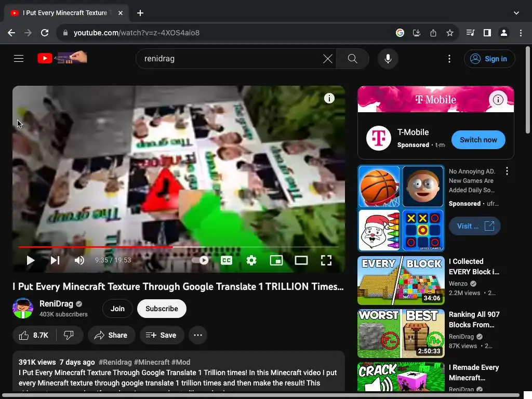Open the tab search chevron

516,13
